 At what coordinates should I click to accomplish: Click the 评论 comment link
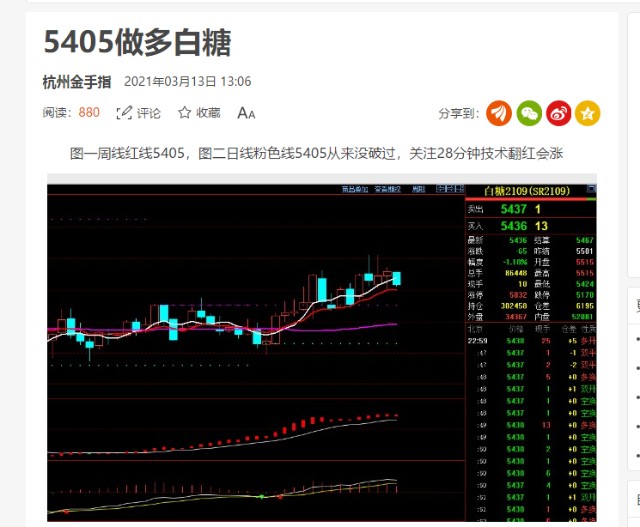[x=148, y=113]
